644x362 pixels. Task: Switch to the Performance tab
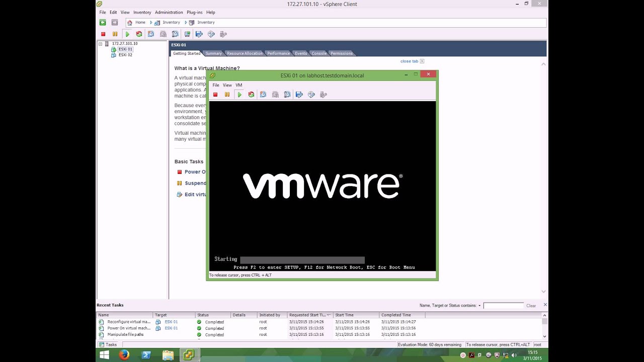coord(278,53)
